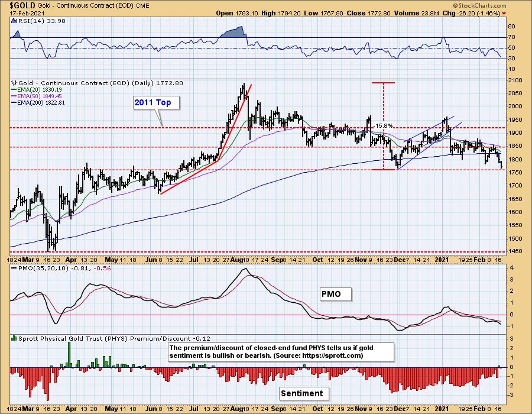The width and height of the screenshot is (532, 414).
Task: Click the 1450 price axis label
Action: pyautogui.click(x=514, y=251)
